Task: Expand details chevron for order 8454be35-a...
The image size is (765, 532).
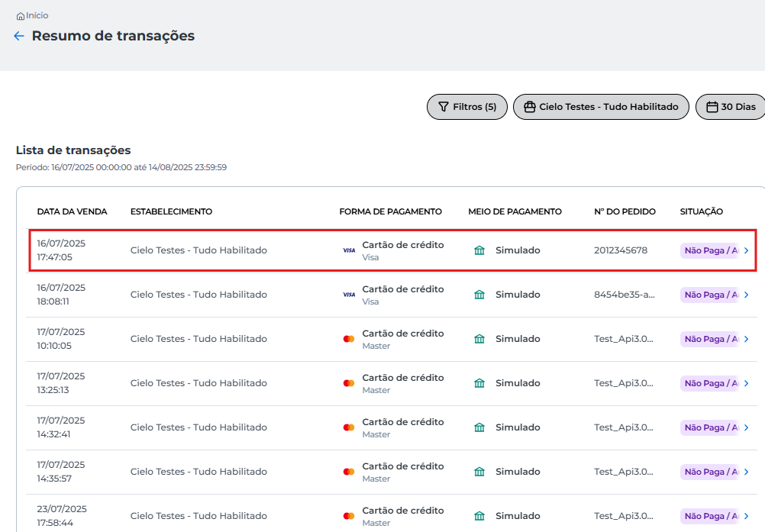Action: (x=747, y=295)
